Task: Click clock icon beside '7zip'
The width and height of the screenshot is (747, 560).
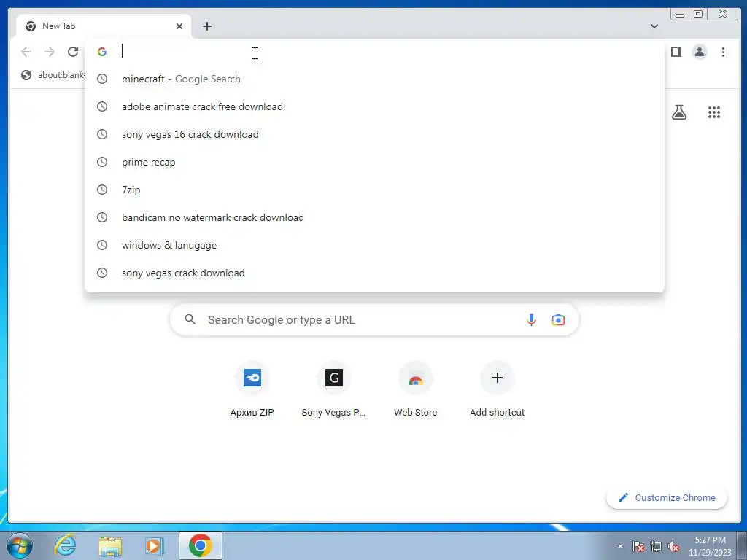Action: (x=102, y=190)
